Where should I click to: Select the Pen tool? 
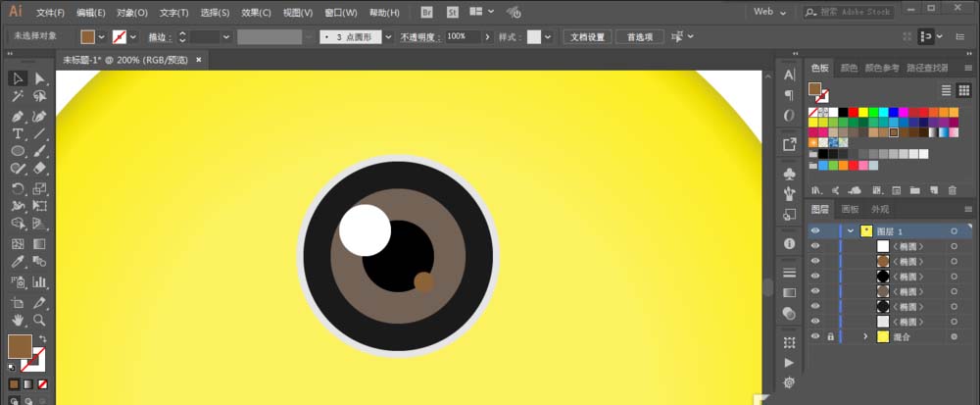click(18, 116)
